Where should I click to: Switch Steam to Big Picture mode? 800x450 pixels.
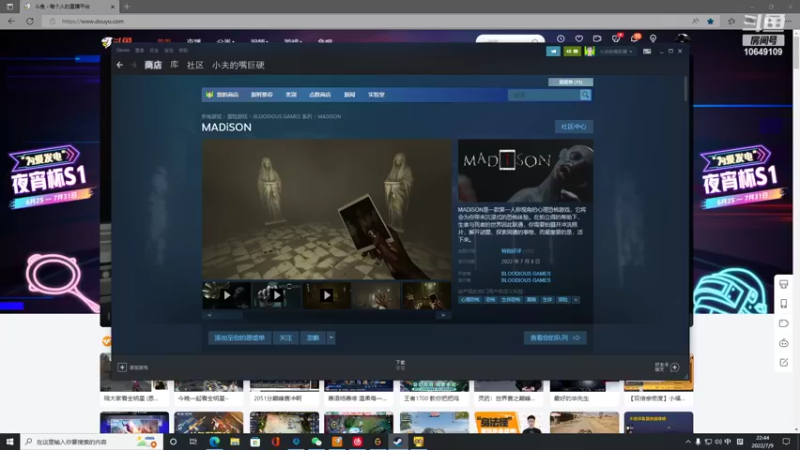coord(647,51)
